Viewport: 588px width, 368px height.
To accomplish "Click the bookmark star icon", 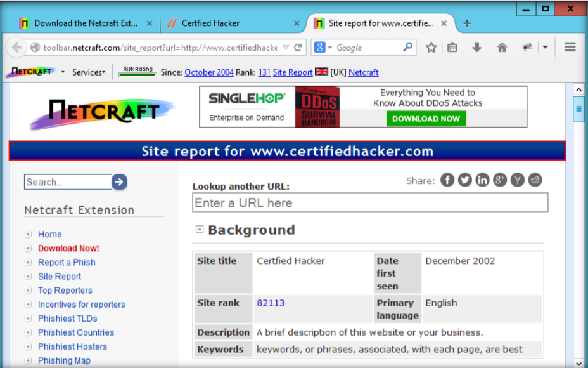I will pos(431,48).
